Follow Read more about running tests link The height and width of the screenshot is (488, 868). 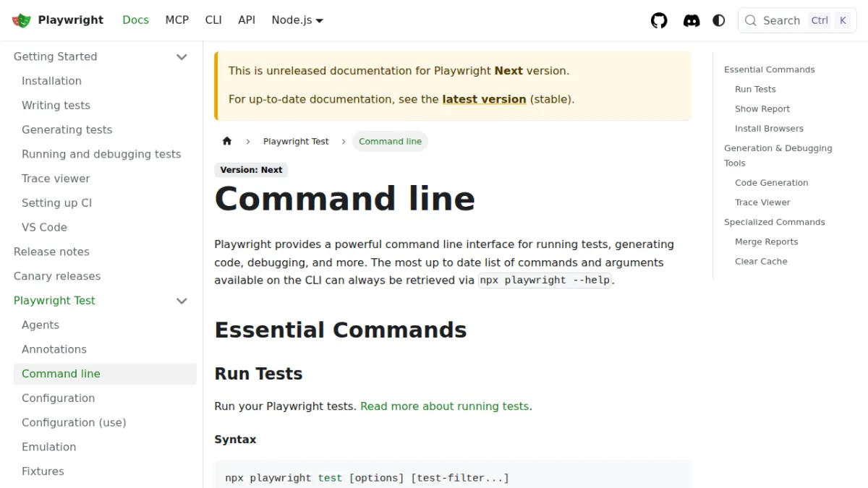point(444,406)
